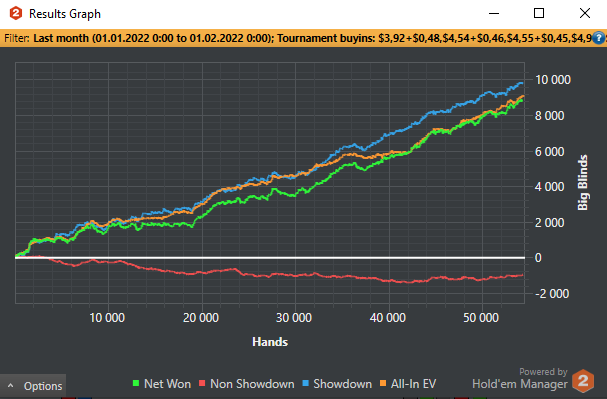Click the filter help question mark icon
The width and height of the screenshot is (607, 399).
[598, 38]
